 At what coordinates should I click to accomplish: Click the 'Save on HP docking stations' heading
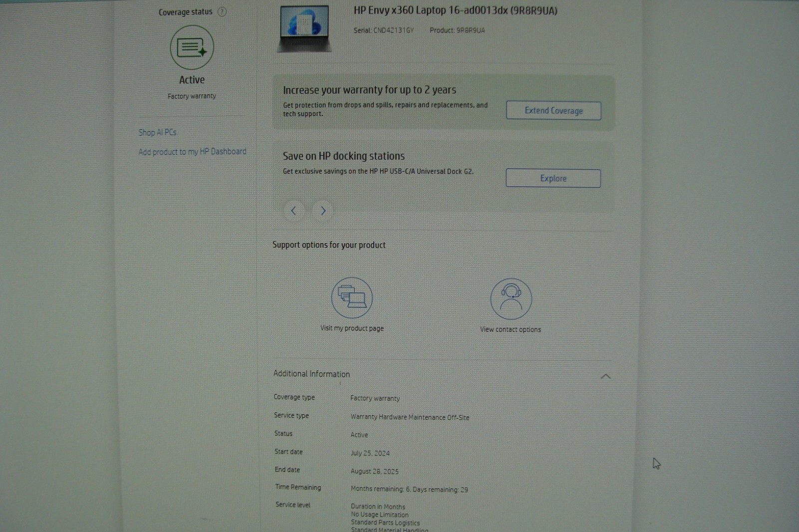pyautogui.click(x=344, y=156)
